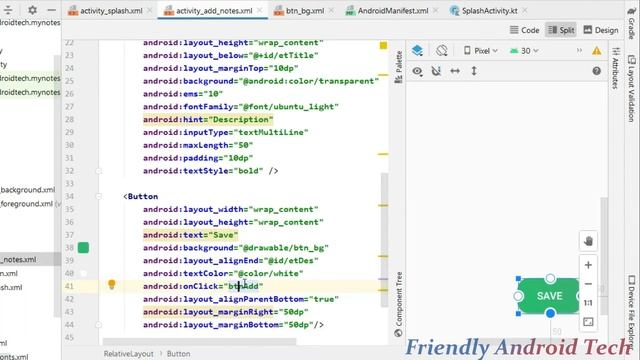
Task: Zoom in the design preview
Action: [x=588, y=265]
